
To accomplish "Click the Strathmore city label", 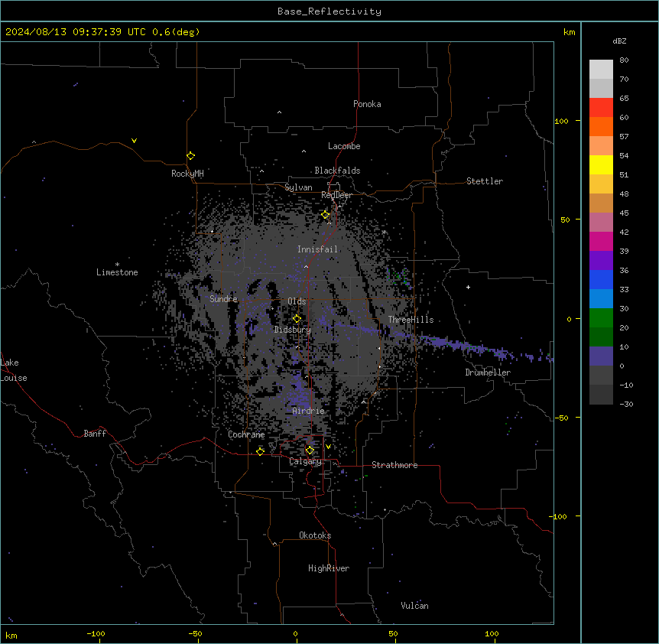I will 394,465.
